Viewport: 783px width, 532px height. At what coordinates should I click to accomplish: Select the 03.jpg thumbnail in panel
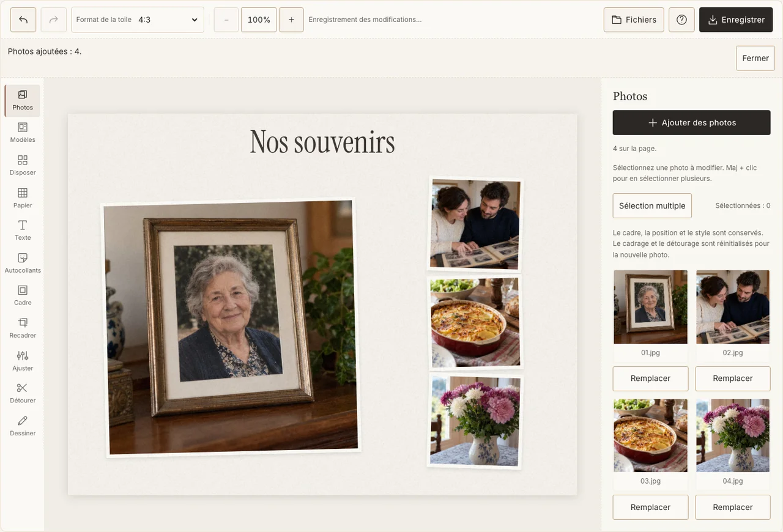(x=650, y=435)
